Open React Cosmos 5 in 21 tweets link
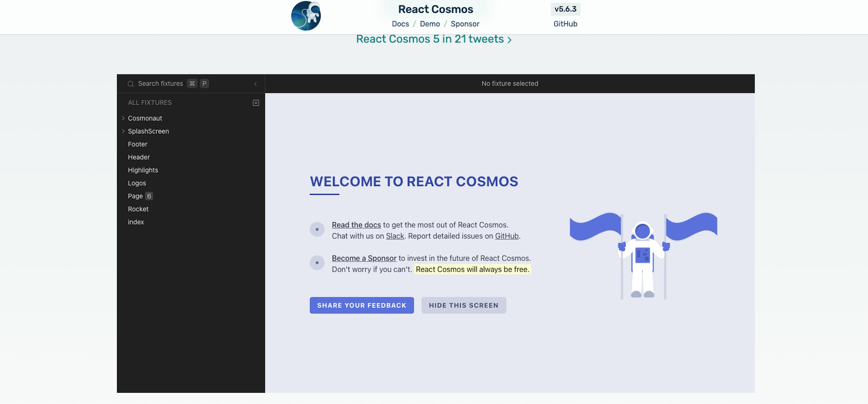868x404 pixels. 434,39
